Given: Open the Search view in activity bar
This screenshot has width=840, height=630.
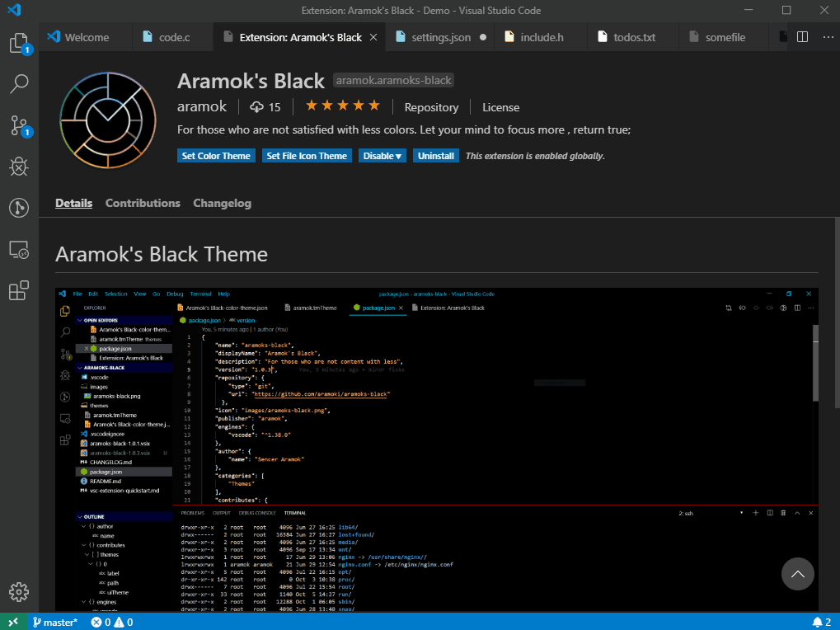Looking at the screenshot, I should (x=19, y=83).
